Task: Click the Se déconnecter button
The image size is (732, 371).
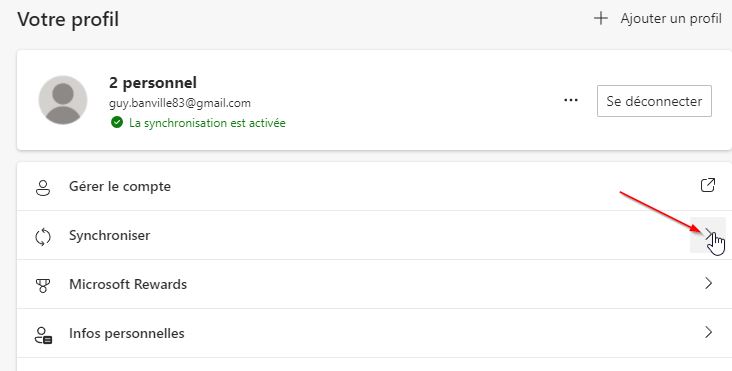Action: click(x=654, y=101)
